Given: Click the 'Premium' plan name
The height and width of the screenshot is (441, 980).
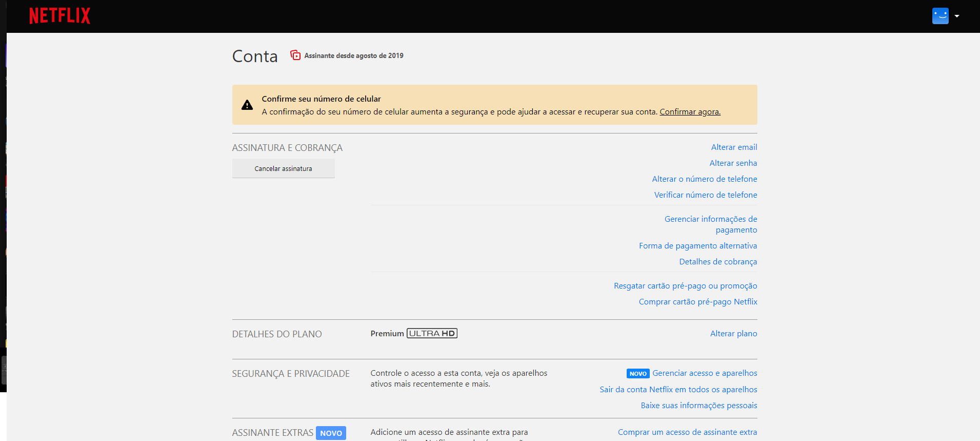Looking at the screenshot, I should (x=387, y=334).
